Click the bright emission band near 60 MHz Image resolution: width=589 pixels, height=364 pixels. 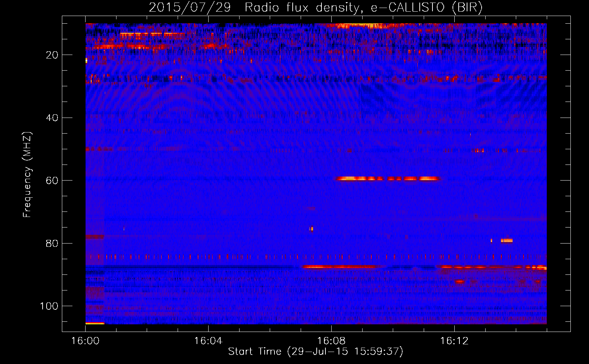[388, 179]
